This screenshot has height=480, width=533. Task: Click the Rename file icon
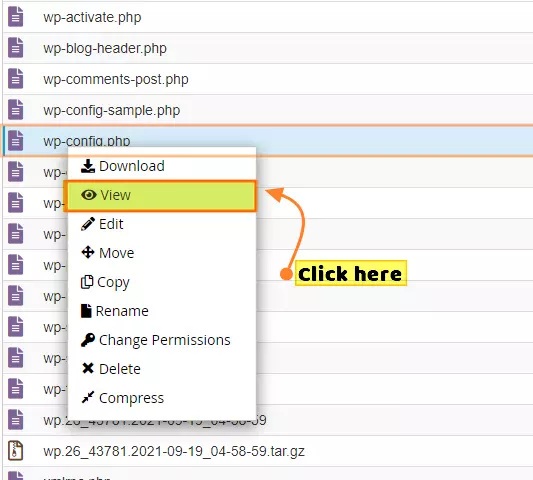click(x=86, y=311)
